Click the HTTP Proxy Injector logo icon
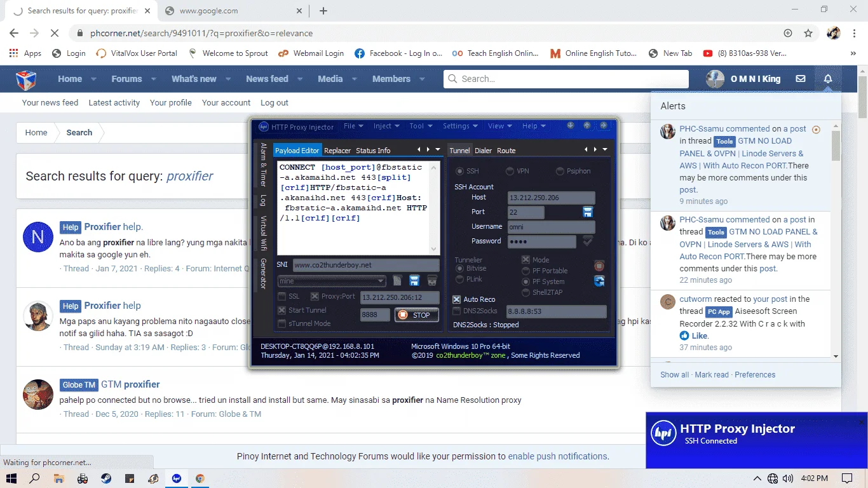The image size is (868, 488). pos(264,126)
